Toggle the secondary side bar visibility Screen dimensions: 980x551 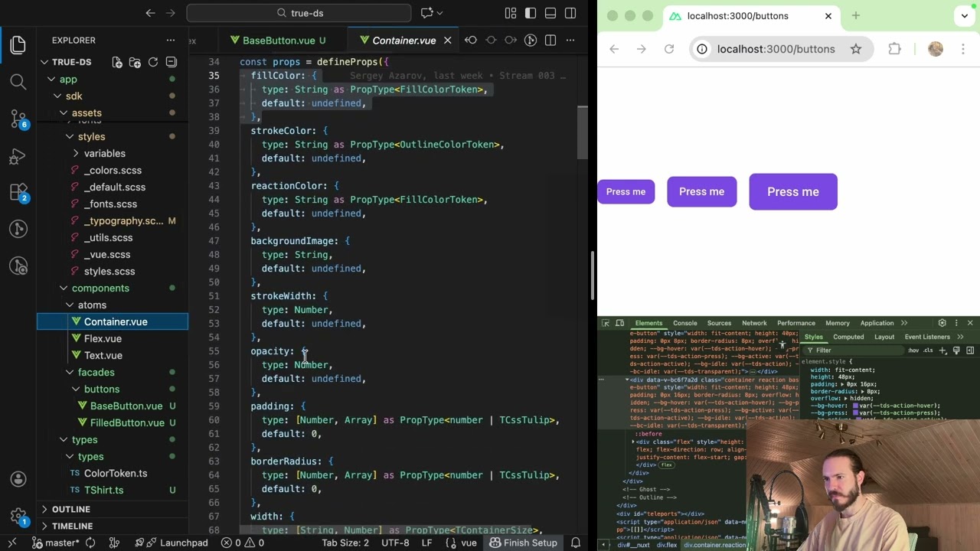tap(570, 13)
